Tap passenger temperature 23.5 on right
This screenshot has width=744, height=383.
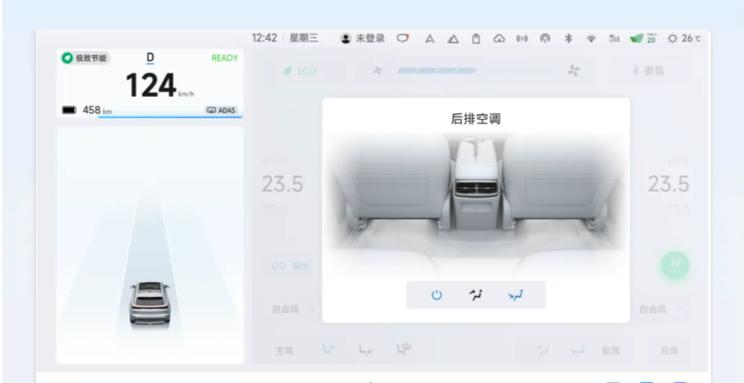point(669,184)
